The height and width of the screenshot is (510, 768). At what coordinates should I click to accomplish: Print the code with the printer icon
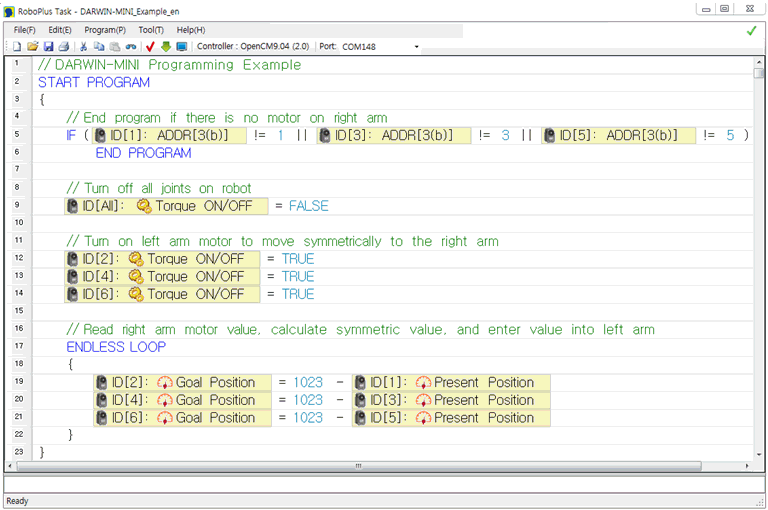click(63, 47)
